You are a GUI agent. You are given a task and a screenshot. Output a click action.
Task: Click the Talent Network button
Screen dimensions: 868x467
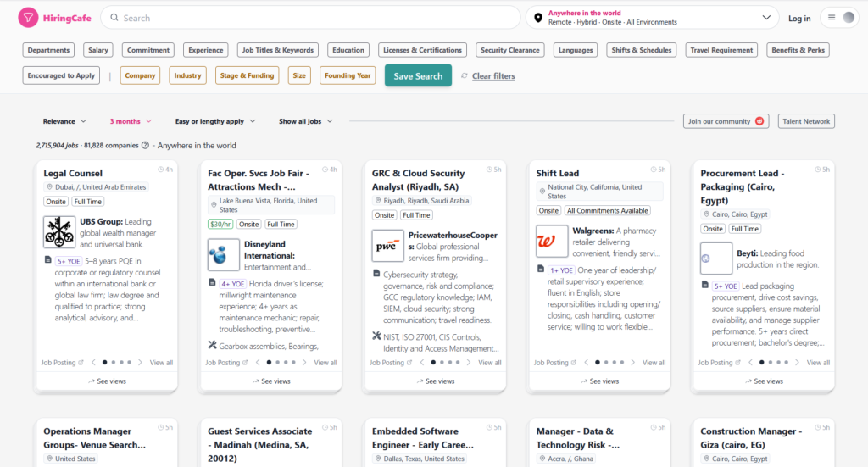(806, 121)
